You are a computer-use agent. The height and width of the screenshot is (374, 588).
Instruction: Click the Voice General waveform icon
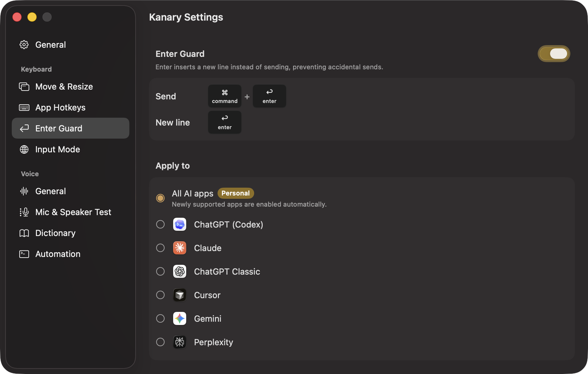point(24,191)
